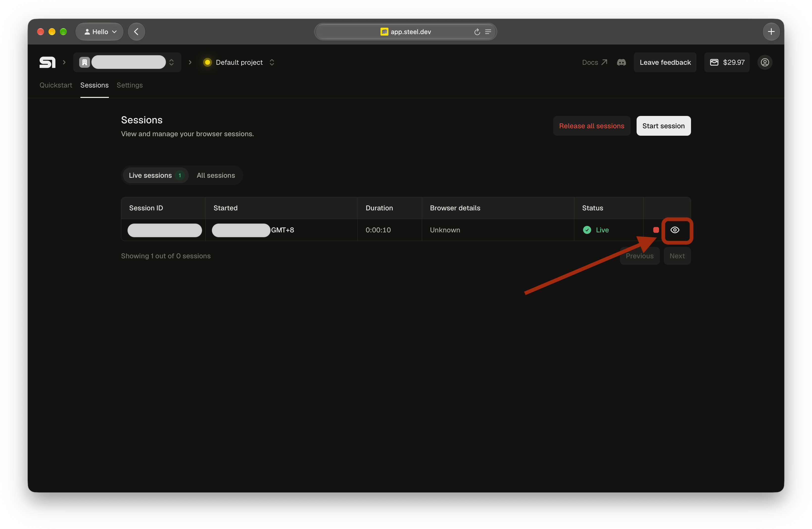812x529 pixels.
Task: Open the $29.97 credits balance
Action: point(727,62)
